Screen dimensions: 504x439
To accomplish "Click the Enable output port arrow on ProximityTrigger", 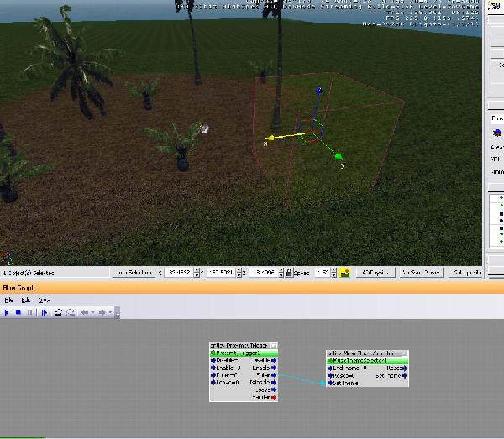I will [x=274, y=368].
